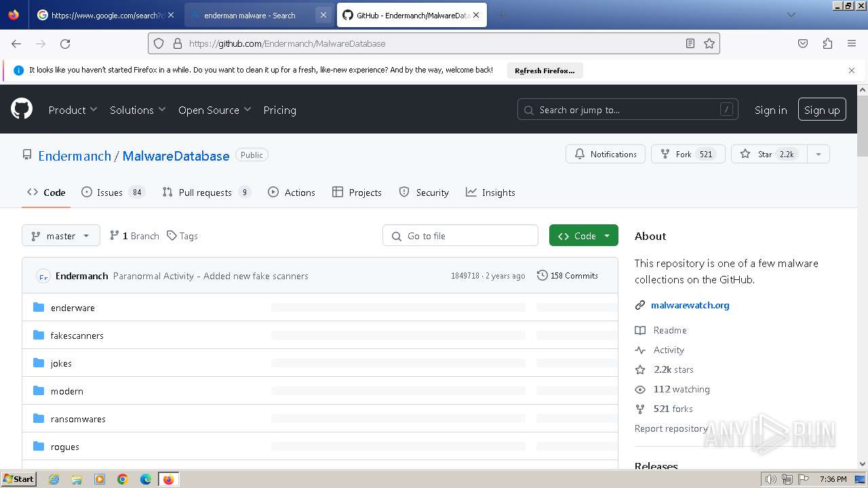Switch to the Actions tab
The height and width of the screenshot is (488, 868).
coord(292,192)
